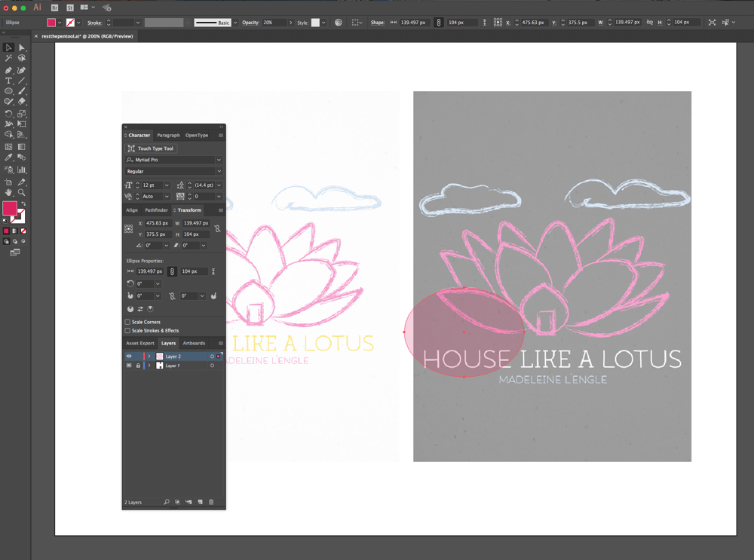Select the Eraser tool
Viewport: 754px width, 560px height.
tap(22, 102)
